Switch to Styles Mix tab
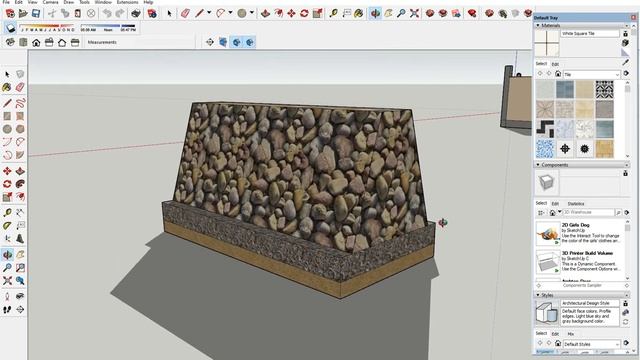This screenshot has width=640, height=360. pyautogui.click(x=571, y=334)
